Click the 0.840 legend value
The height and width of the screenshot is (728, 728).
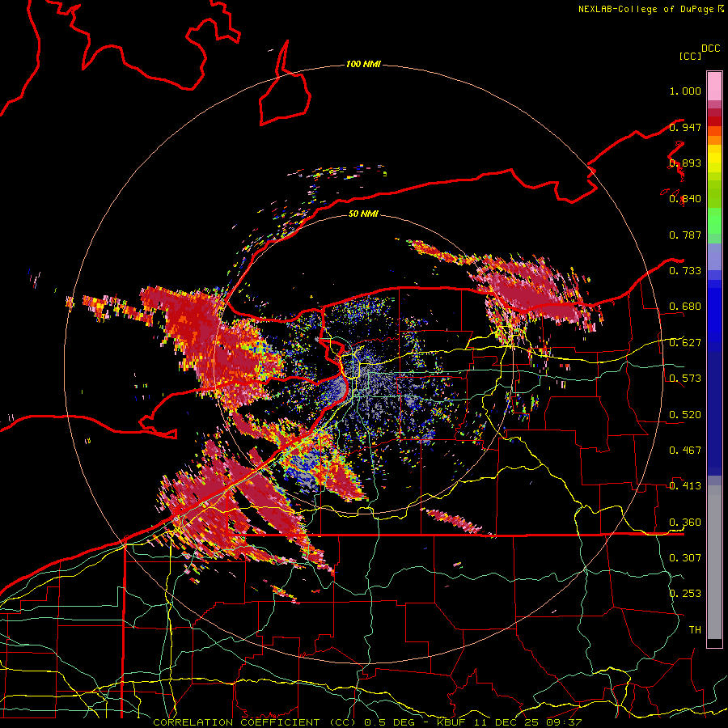(685, 199)
